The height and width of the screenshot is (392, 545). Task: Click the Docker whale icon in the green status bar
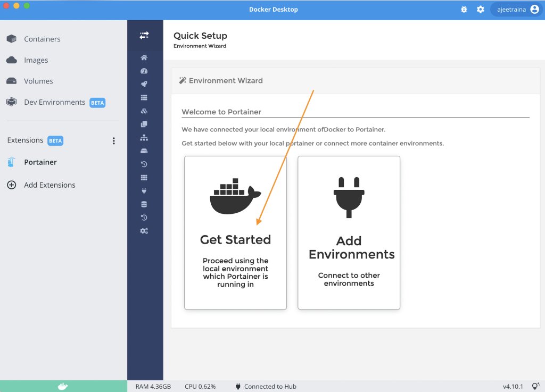63,386
